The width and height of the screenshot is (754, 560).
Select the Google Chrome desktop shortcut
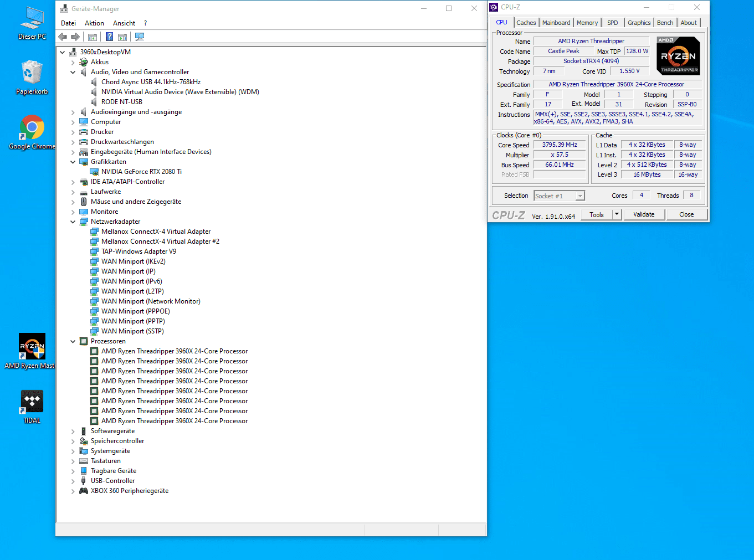coord(32,132)
